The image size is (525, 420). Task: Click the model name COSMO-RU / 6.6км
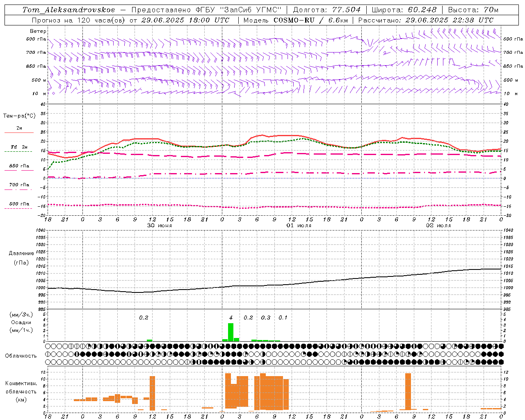(310, 20)
